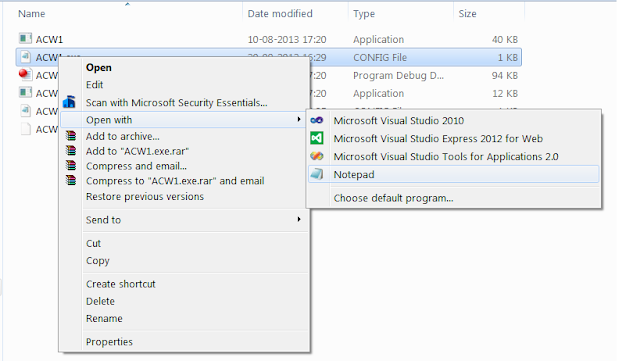Choose Rename in the context menu
The image size is (640, 361).
click(104, 318)
